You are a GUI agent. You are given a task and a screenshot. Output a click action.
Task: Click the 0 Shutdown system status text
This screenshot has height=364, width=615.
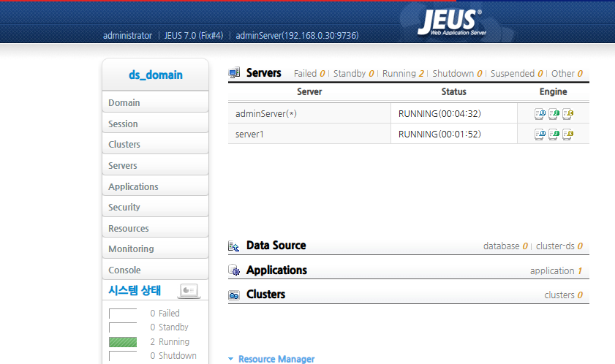pos(173,356)
